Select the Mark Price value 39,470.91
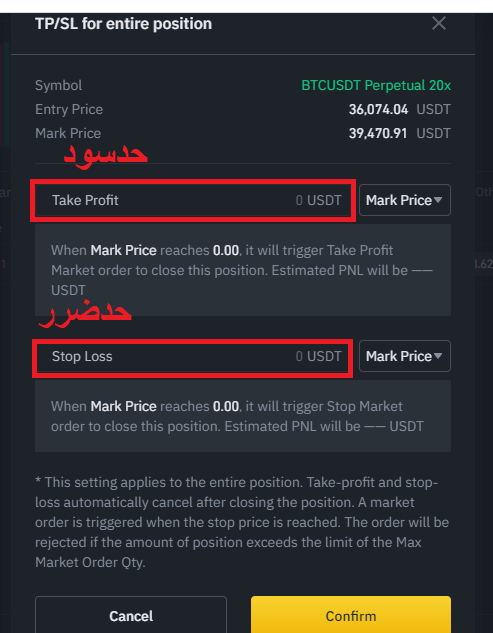Screen dimensions: 493x633 [378, 133]
